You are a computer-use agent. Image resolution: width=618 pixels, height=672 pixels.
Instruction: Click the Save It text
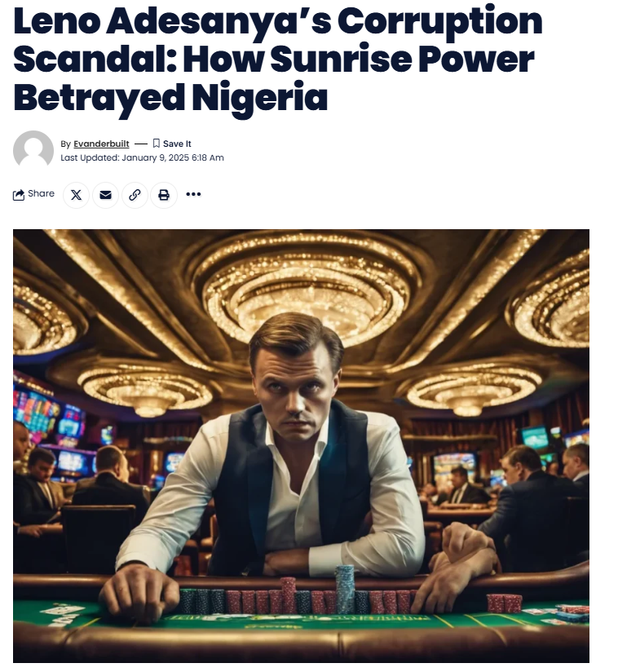pos(177,144)
